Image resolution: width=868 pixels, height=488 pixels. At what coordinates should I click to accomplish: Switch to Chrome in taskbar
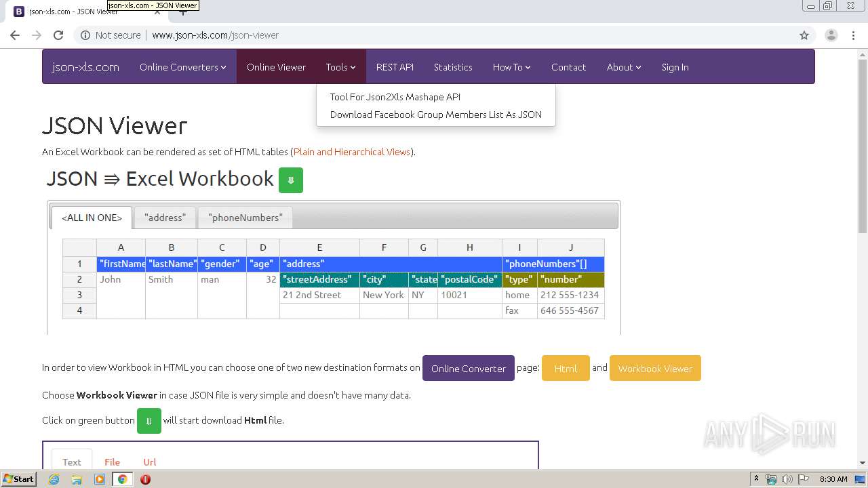[x=122, y=479]
